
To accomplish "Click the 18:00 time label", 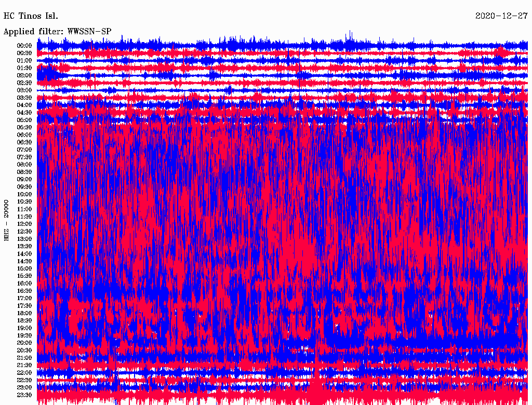I will click(25, 313).
